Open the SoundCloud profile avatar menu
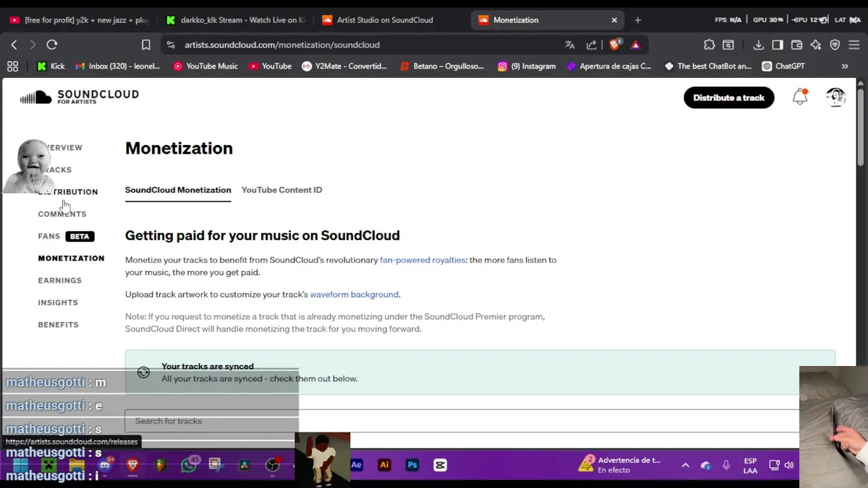This screenshot has height=488, width=868. (x=835, y=97)
